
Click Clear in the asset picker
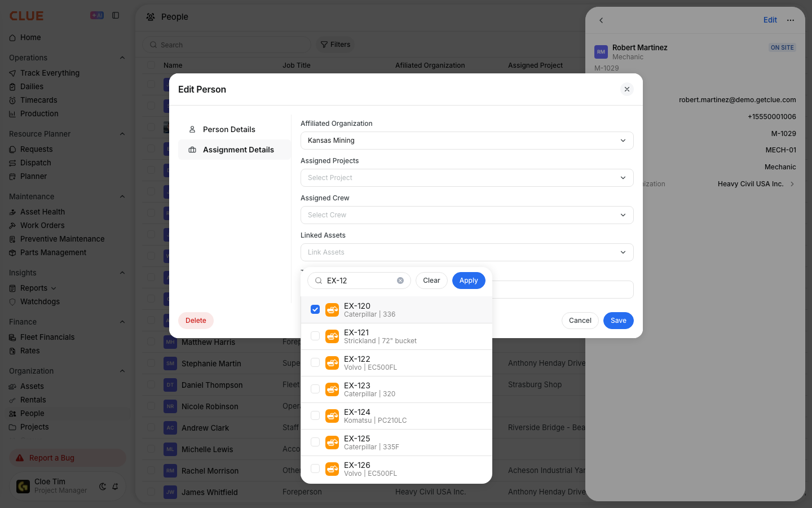click(431, 281)
